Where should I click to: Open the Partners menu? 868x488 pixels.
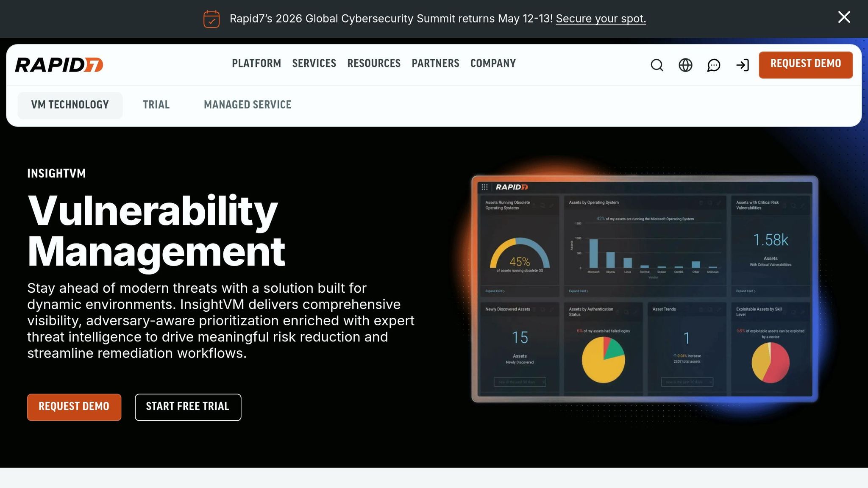coord(435,64)
